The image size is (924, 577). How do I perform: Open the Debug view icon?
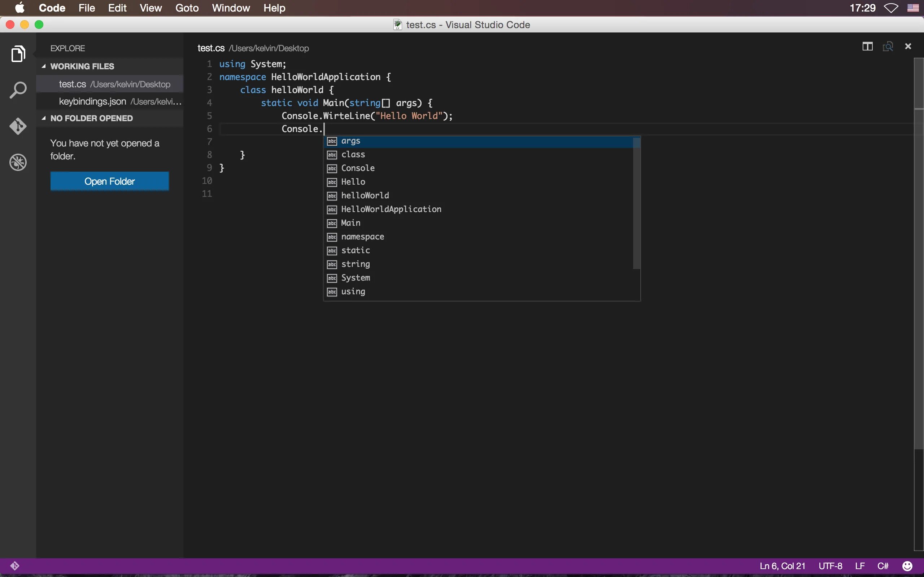click(x=18, y=163)
